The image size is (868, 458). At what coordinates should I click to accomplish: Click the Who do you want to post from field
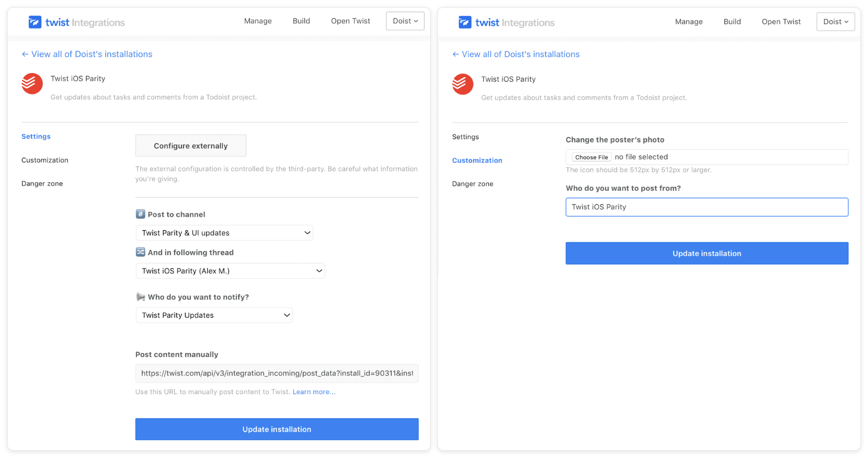tap(706, 207)
